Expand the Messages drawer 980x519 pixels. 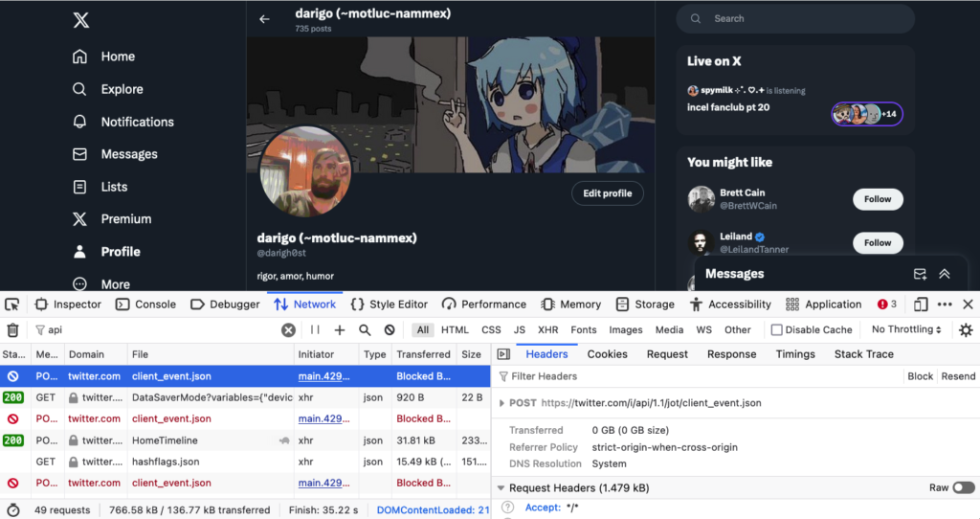[945, 274]
